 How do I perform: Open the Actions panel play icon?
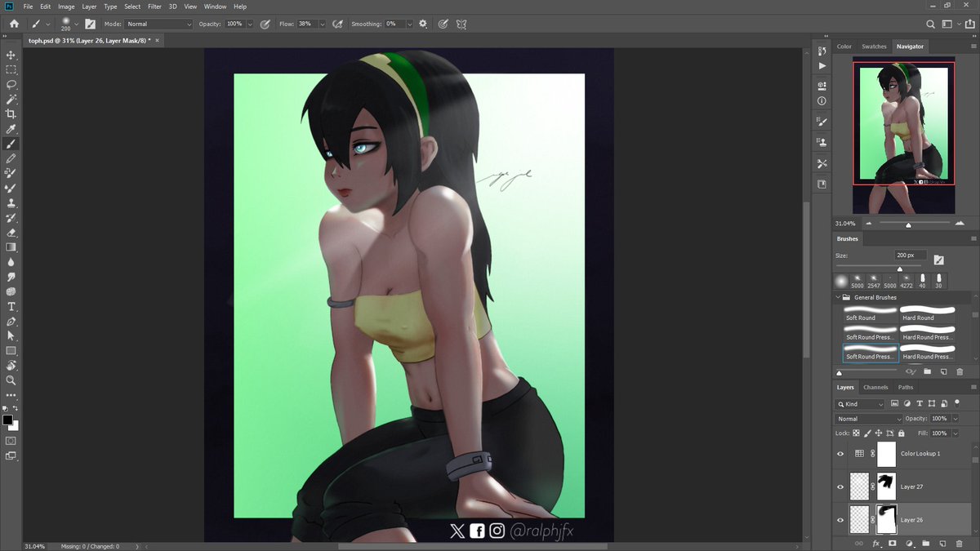(822, 65)
